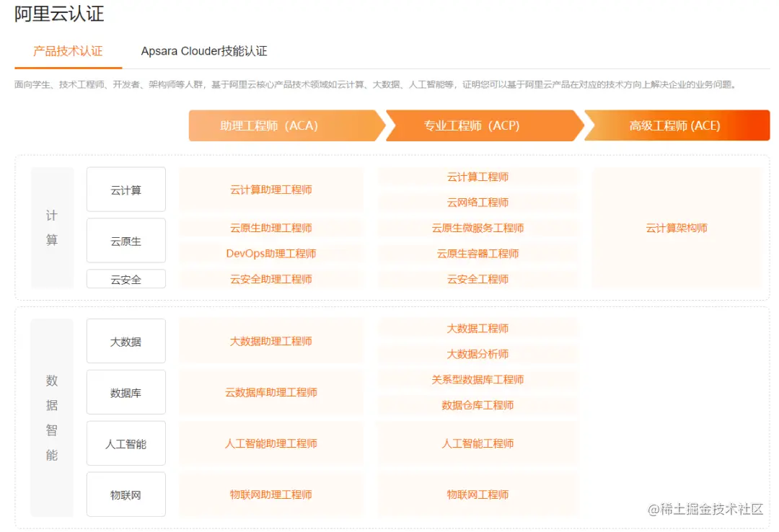Open 人工智能助理工程师 certification link

271,444
